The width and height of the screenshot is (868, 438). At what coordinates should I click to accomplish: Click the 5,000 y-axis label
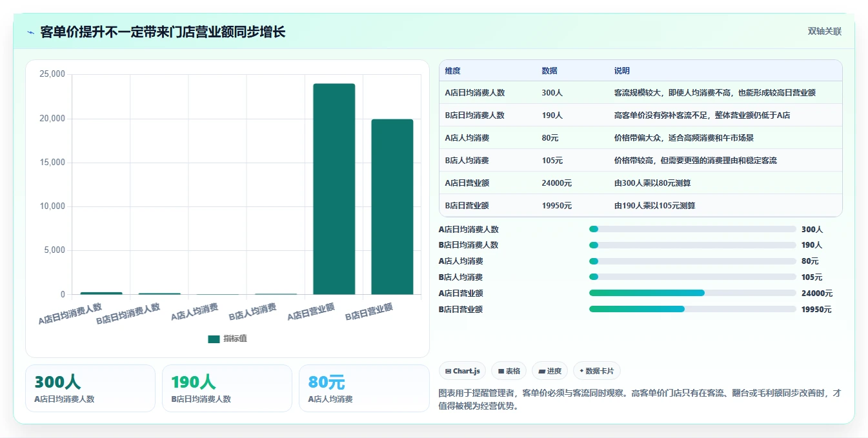[x=54, y=250]
